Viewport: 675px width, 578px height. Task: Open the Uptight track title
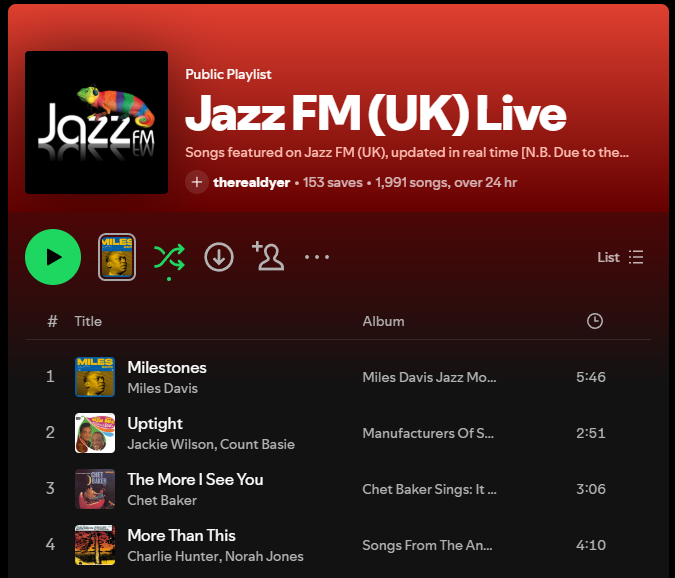155,424
